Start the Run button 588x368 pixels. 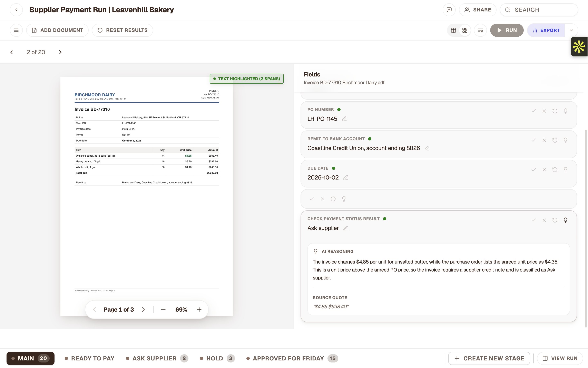pyautogui.click(x=507, y=30)
